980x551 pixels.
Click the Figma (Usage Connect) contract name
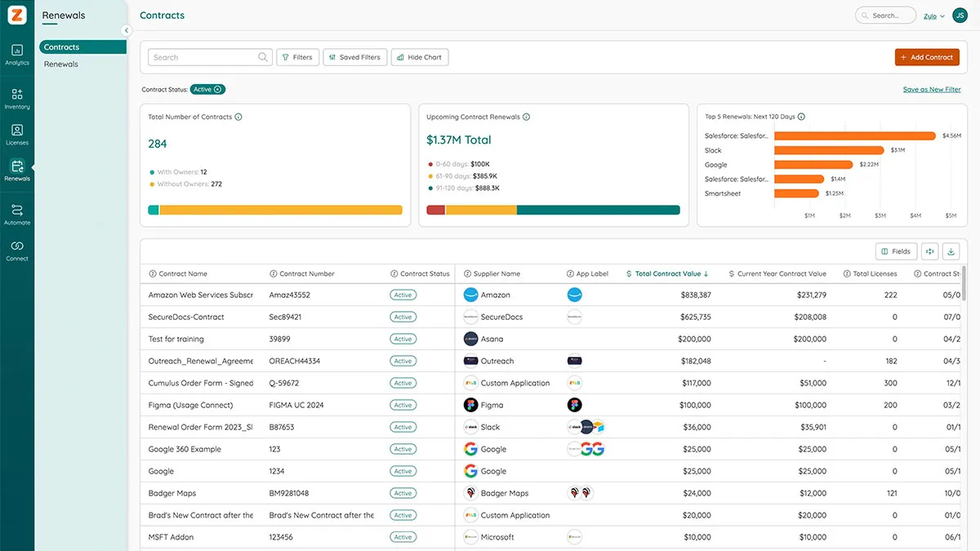point(190,405)
